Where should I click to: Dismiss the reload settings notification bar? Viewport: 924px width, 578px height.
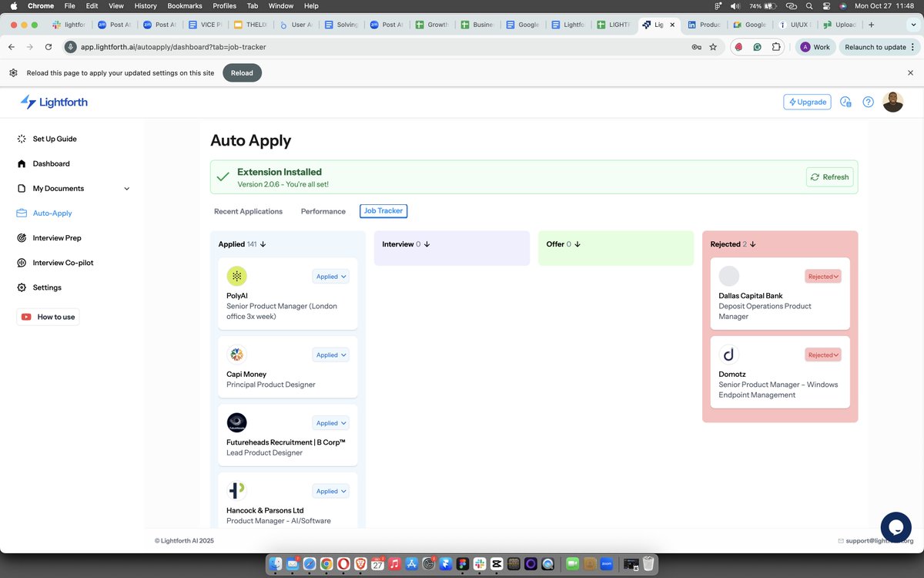[x=910, y=73]
